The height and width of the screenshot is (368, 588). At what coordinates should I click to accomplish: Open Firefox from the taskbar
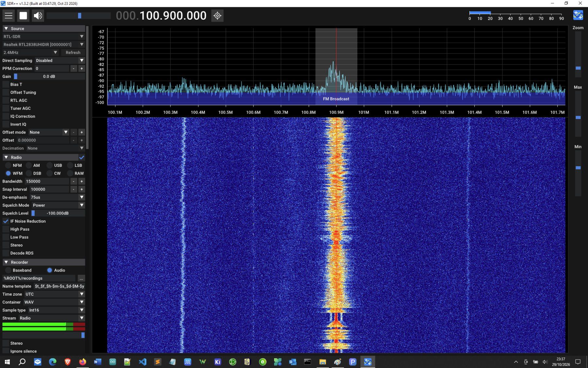(x=83, y=362)
